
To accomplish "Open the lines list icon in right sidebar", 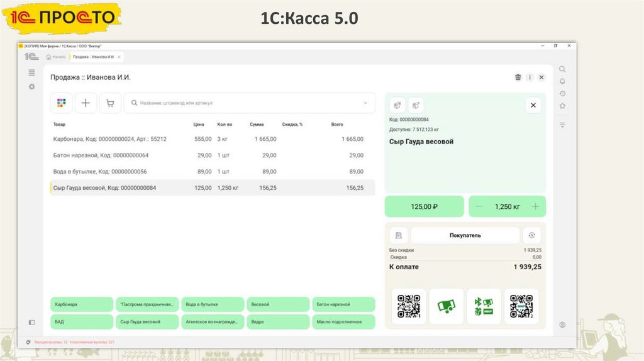I will [562, 125].
